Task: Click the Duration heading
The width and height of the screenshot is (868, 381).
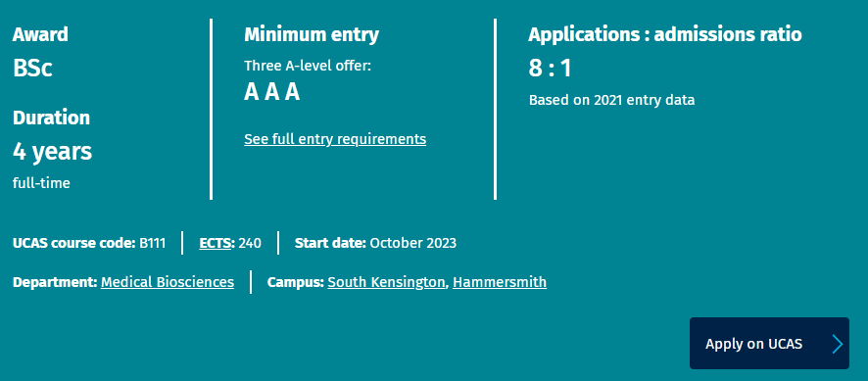Action: coord(52,118)
